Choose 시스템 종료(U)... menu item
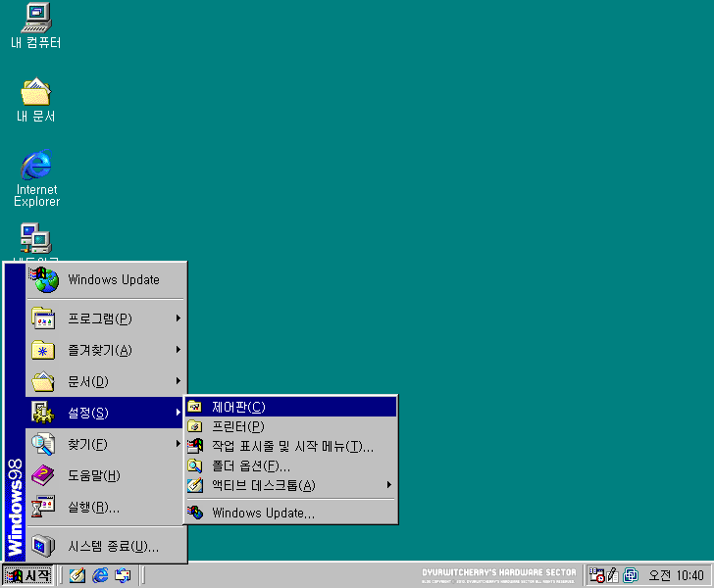Image resolution: width=714 pixels, height=588 pixels. (106, 546)
